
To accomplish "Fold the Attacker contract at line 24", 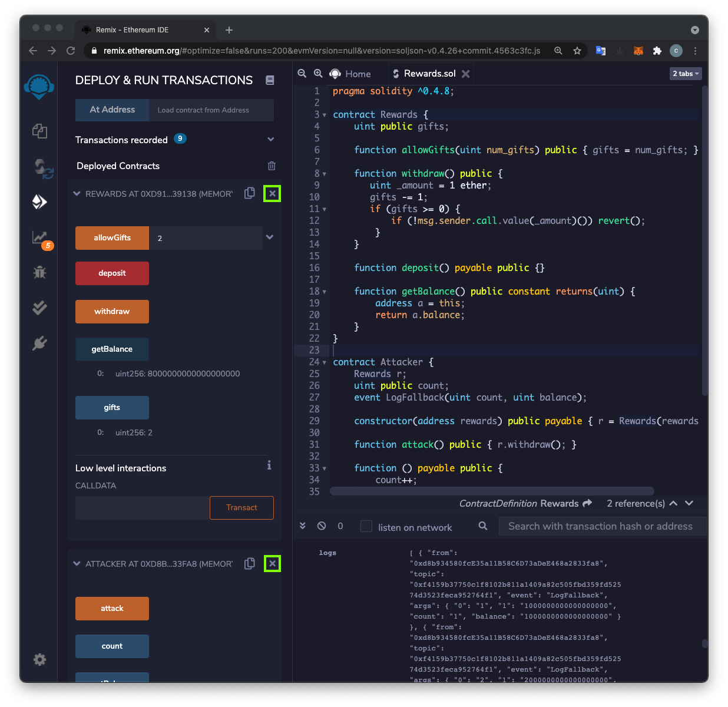I will (x=325, y=362).
